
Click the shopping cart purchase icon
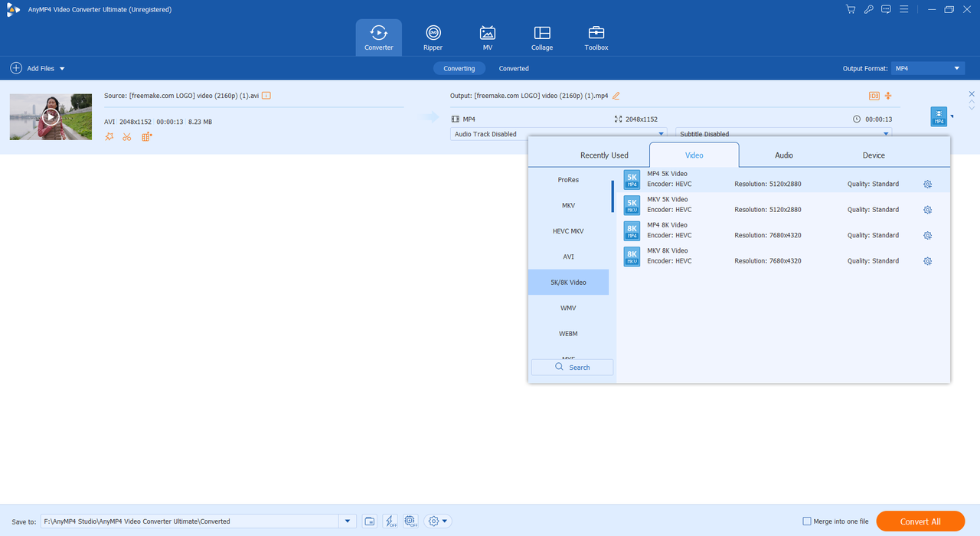click(x=851, y=9)
